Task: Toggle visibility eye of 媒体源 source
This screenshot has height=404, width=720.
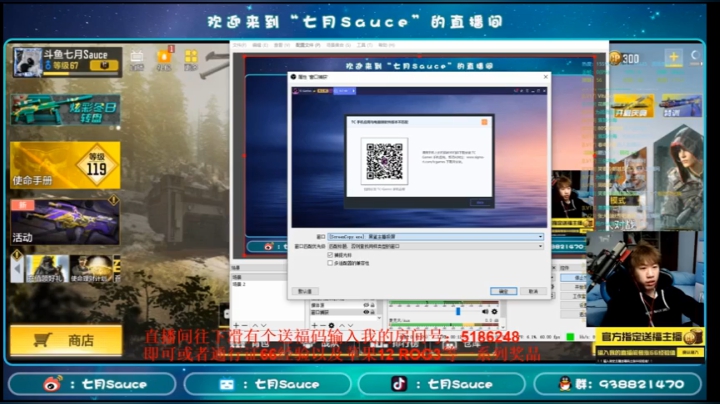Action: 366,305
